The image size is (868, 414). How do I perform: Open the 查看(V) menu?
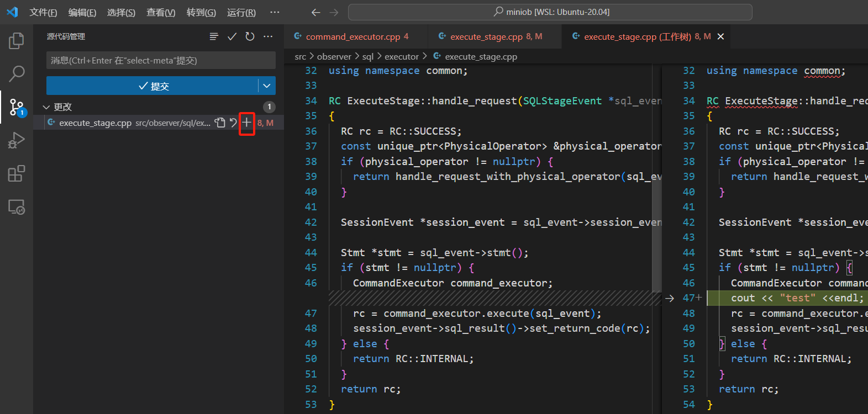pyautogui.click(x=161, y=12)
